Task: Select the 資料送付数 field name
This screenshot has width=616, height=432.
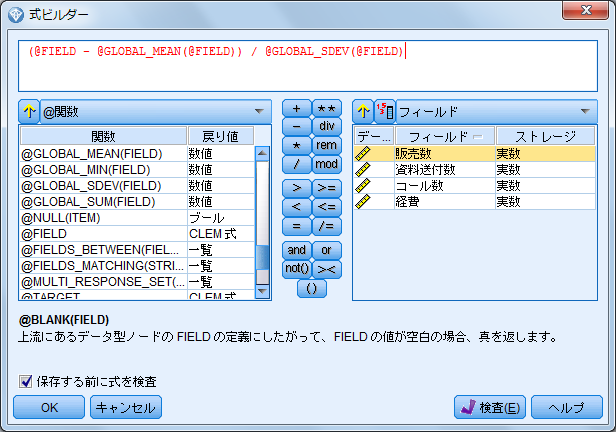Action: [x=425, y=170]
